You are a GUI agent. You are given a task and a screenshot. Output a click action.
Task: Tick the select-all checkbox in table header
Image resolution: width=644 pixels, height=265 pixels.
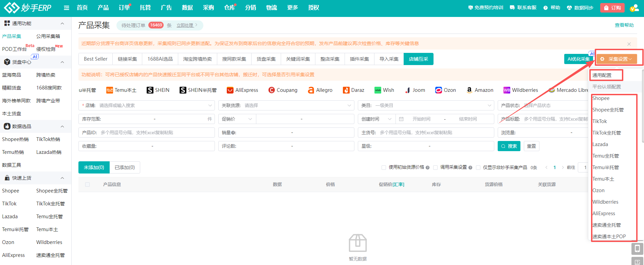(88, 185)
